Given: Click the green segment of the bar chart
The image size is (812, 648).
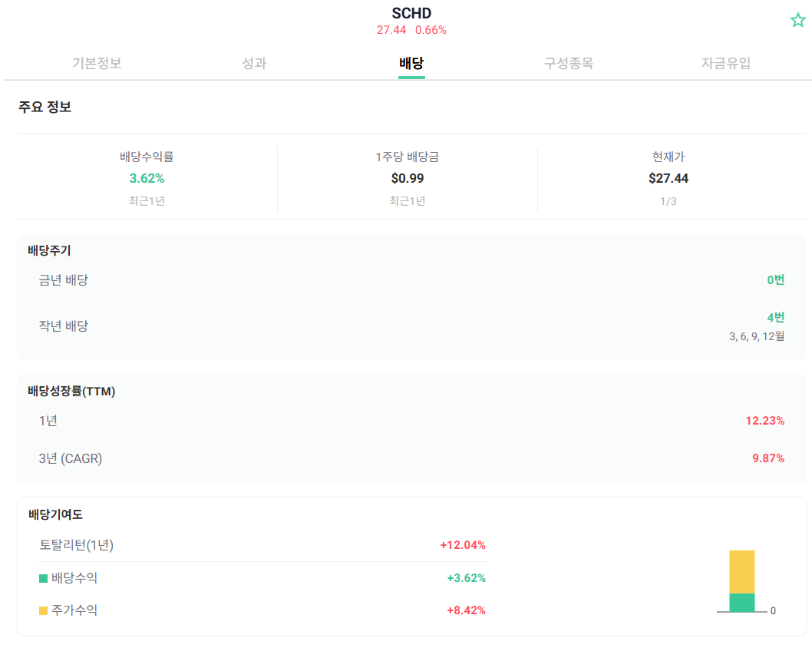Looking at the screenshot, I should point(742,603).
